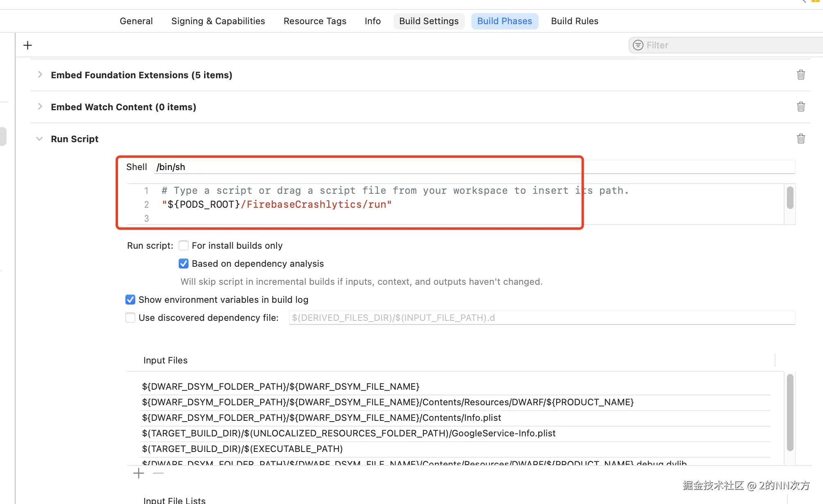This screenshot has height=504, width=823.
Task: Click the script editor vertical scrollbar
Action: [x=790, y=198]
